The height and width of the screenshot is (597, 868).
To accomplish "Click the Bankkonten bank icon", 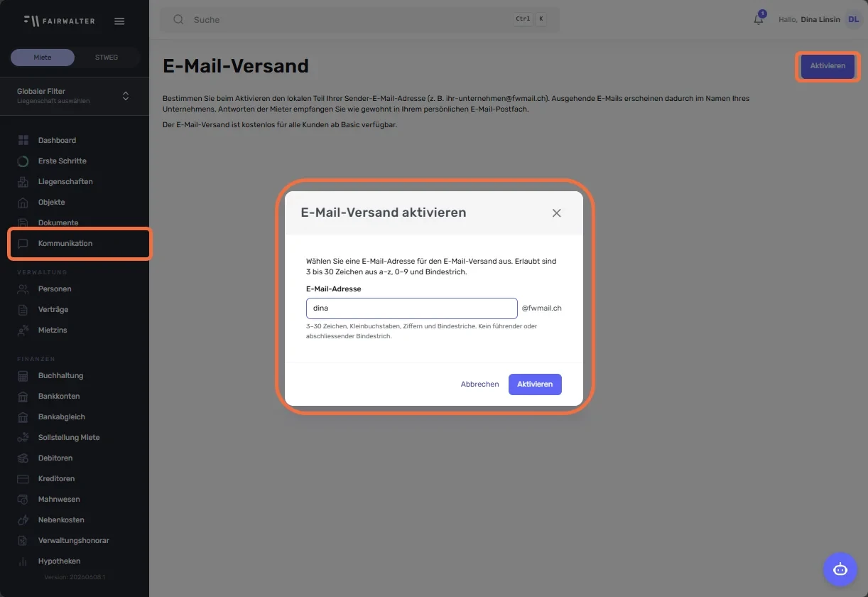I will (x=23, y=396).
